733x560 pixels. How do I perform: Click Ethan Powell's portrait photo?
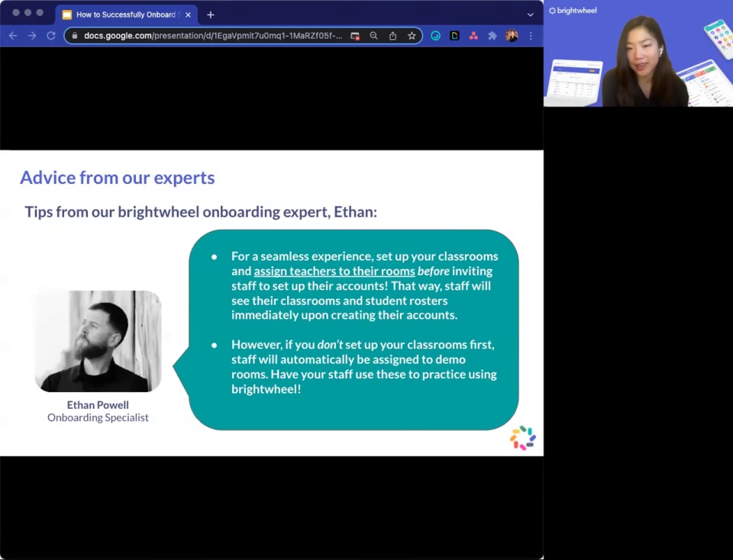coord(98,341)
